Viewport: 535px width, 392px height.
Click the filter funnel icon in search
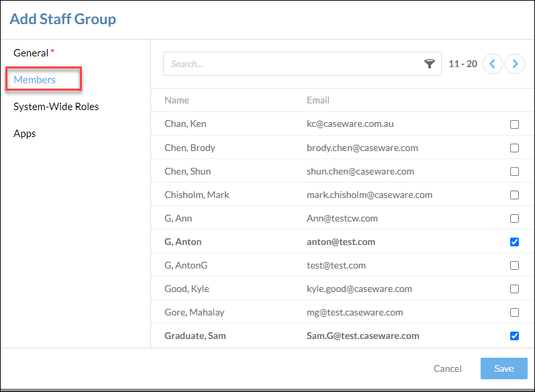[x=429, y=64]
